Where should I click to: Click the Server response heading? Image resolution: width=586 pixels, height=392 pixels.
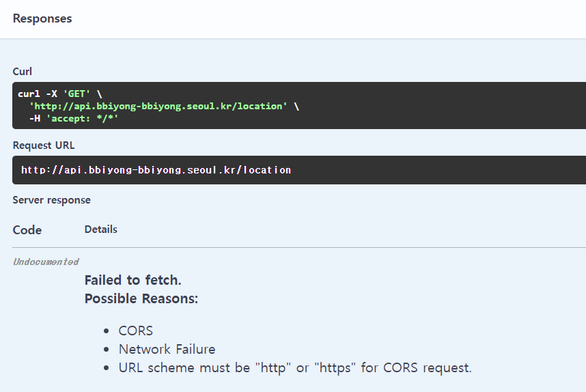(52, 200)
